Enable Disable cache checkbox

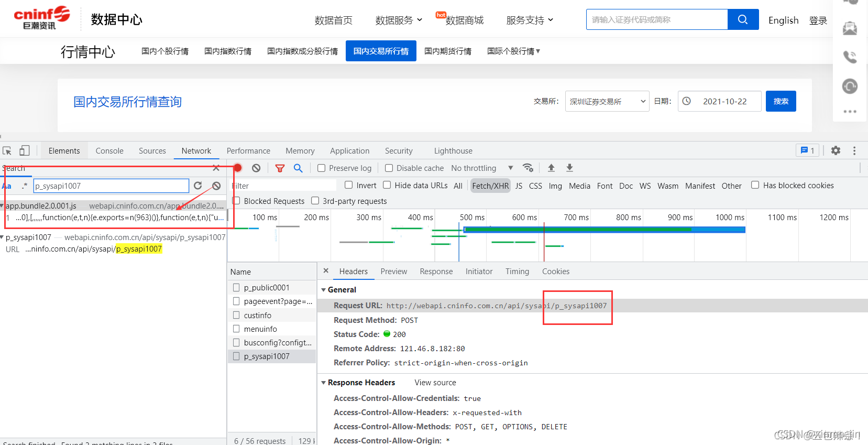(389, 168)
